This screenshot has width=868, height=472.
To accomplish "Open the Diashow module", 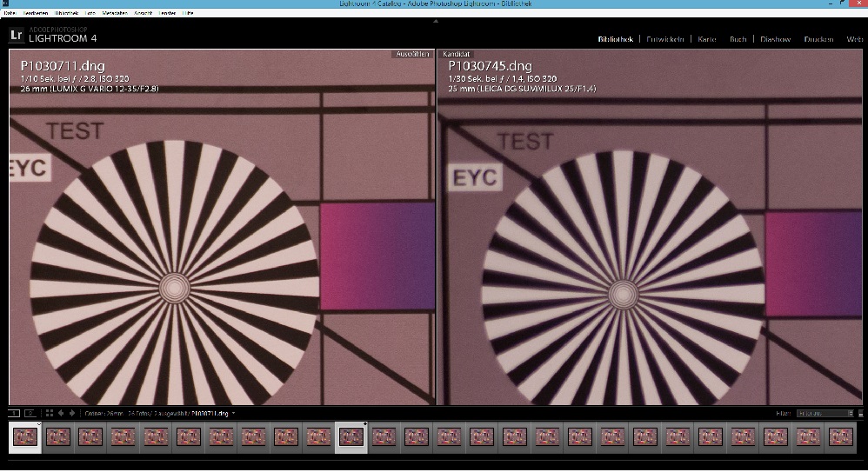I will coord(775,39).
